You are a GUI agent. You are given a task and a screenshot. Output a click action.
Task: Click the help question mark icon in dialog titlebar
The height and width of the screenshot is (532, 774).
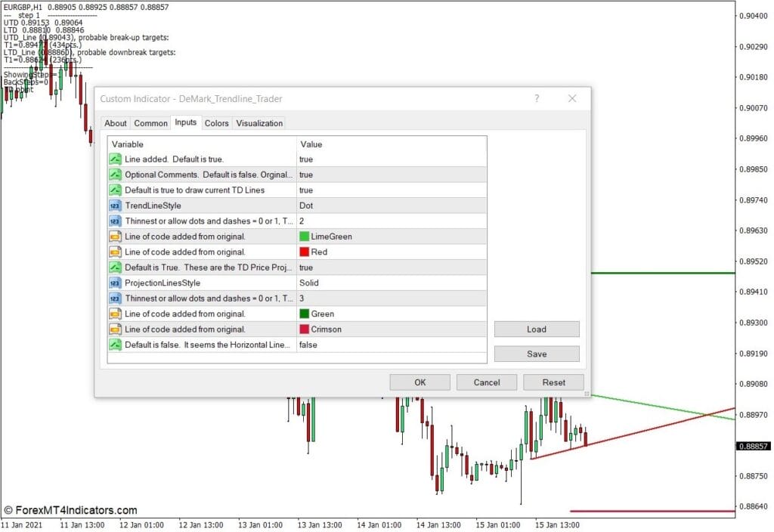pos(536,98)
